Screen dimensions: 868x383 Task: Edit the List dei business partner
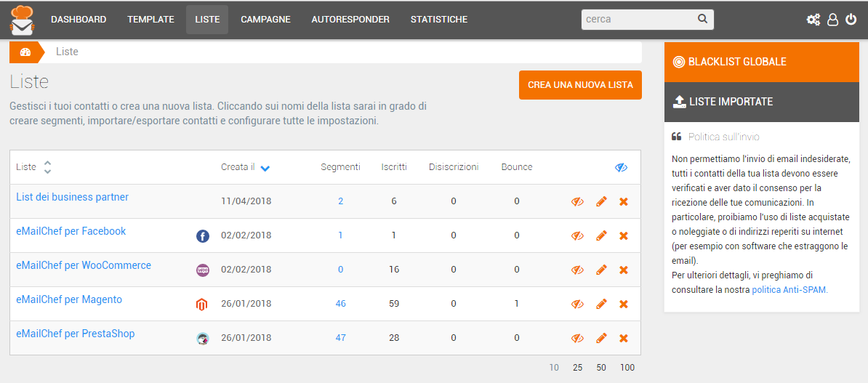(x=601, y=201)
